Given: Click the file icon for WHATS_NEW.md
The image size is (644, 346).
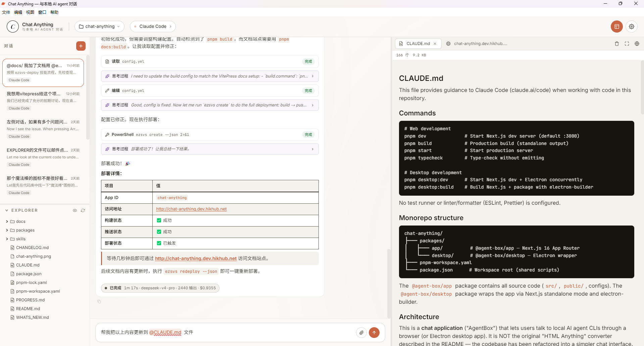Looking at the screenshot, I should pyautogui.click(x=12, y=317).
